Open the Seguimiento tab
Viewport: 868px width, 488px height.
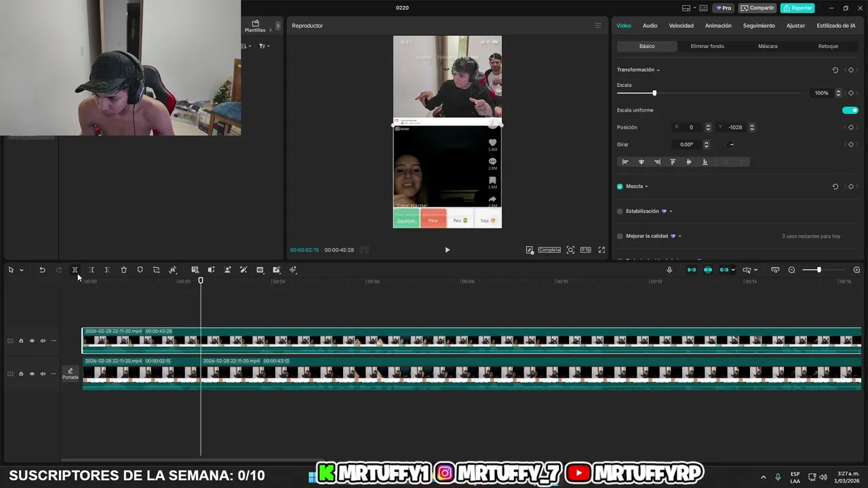[x=759, y=26]
